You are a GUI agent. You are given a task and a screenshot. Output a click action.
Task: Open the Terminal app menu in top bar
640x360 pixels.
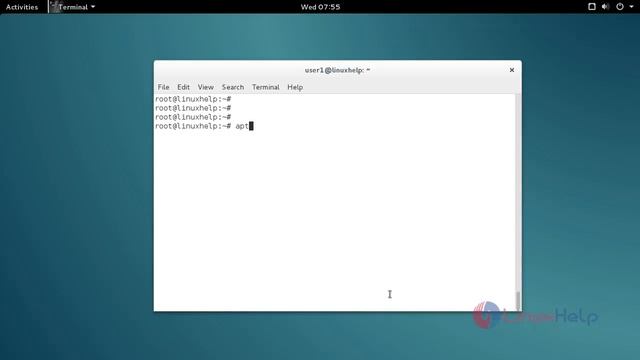tap(73, 7)
